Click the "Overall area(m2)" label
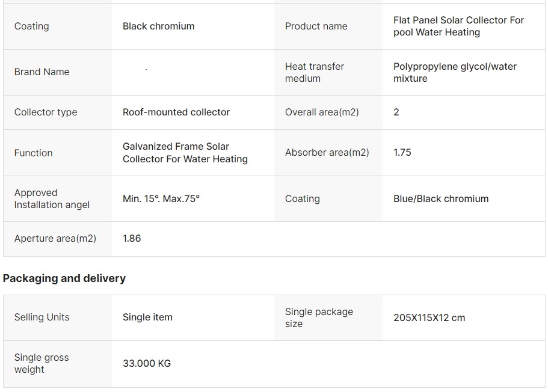The image size is (548, 392). point(322,112)
